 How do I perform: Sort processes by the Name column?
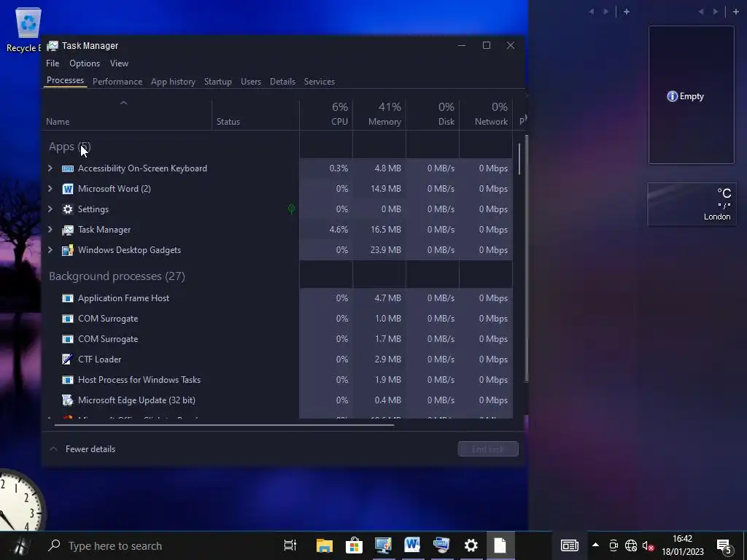[127, 114]
